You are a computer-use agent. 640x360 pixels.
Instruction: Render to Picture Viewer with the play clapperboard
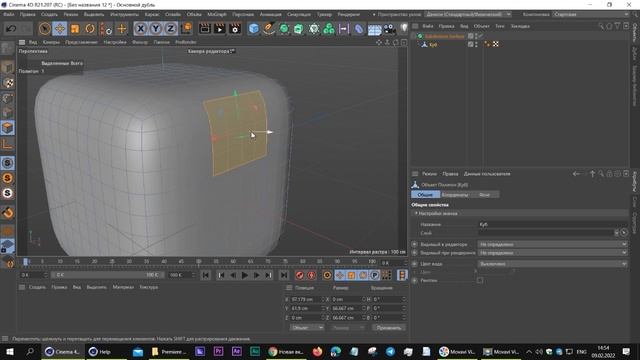pos(220,29)
